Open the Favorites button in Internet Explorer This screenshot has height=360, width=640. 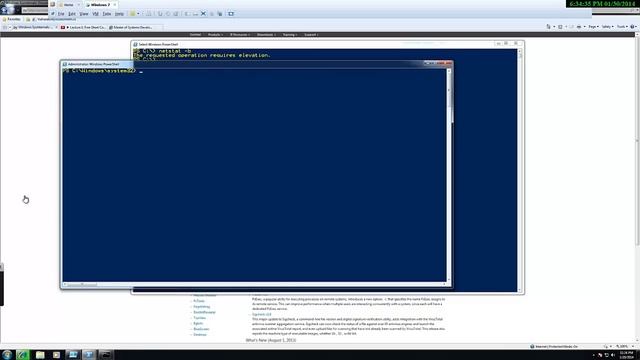(11, 19)
